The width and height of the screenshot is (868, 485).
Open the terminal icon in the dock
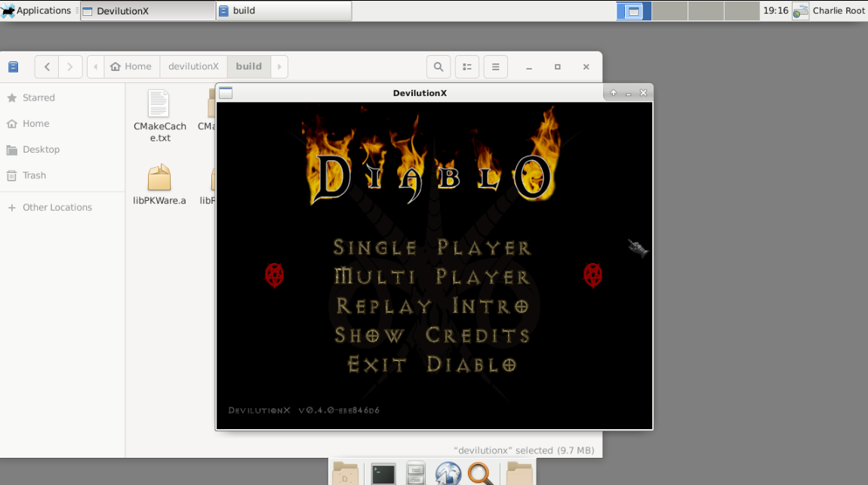[383, 474]
